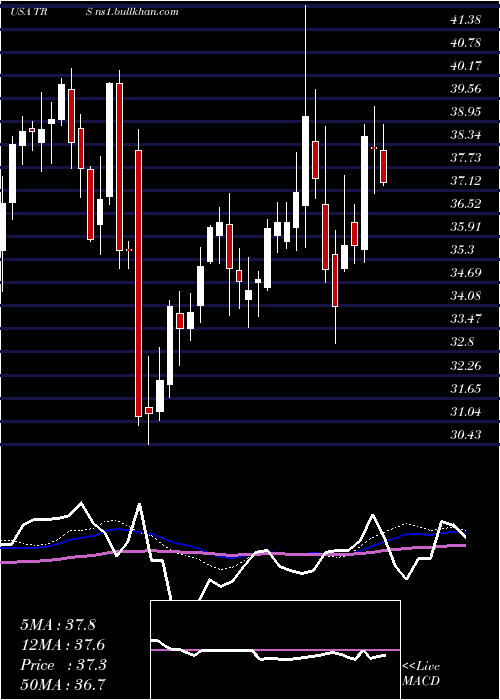Click the 12MA : 37.6 readout
Viewport: 500px width, 700px height.
coord(63,645)
